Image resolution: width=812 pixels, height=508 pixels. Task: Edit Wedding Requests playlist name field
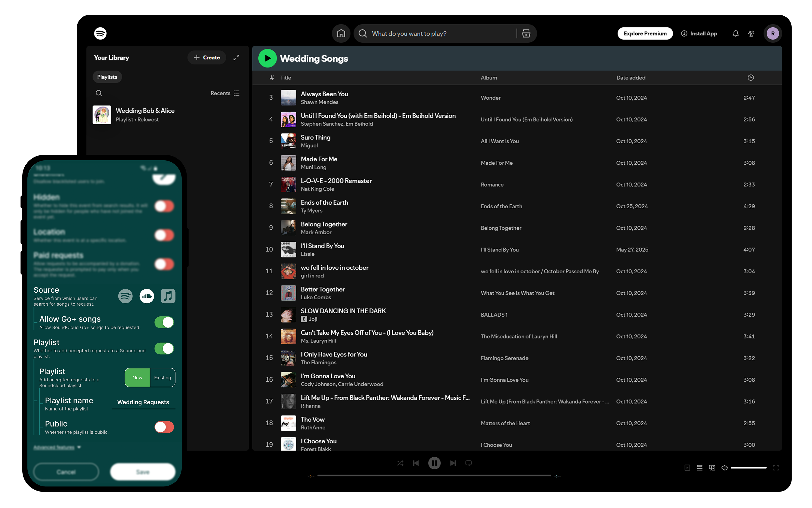click(x=143, y=402)
